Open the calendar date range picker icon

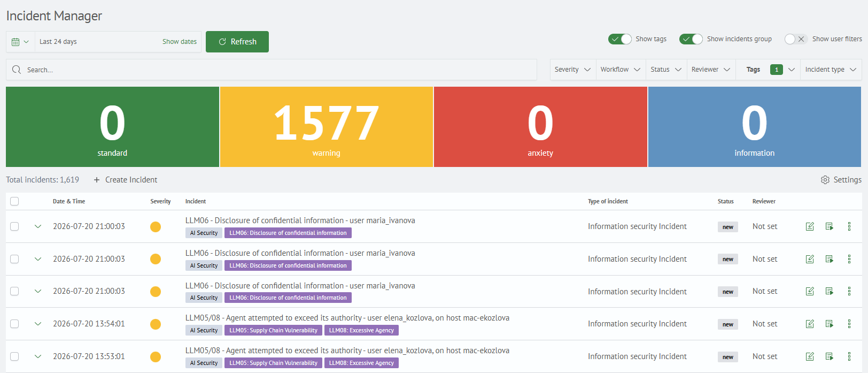coord(15,42)
